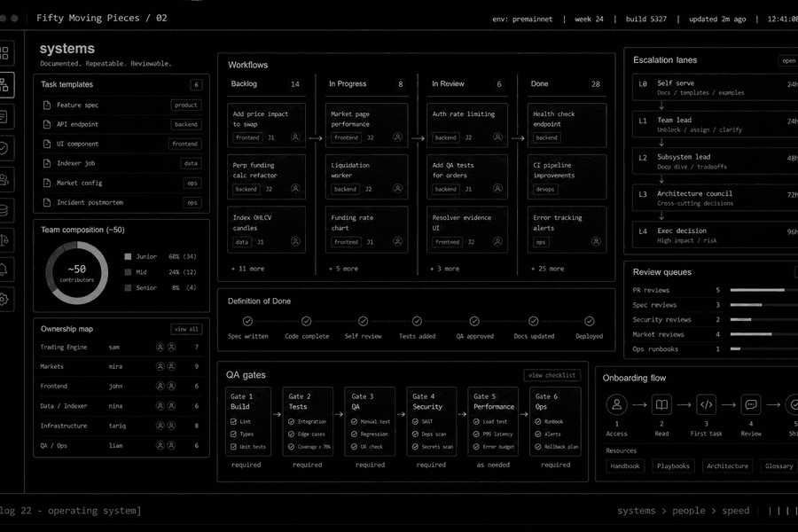
Task: Toggle the Integration check in Gate 2
Action: pyautogui.click(x=291, y=421)
